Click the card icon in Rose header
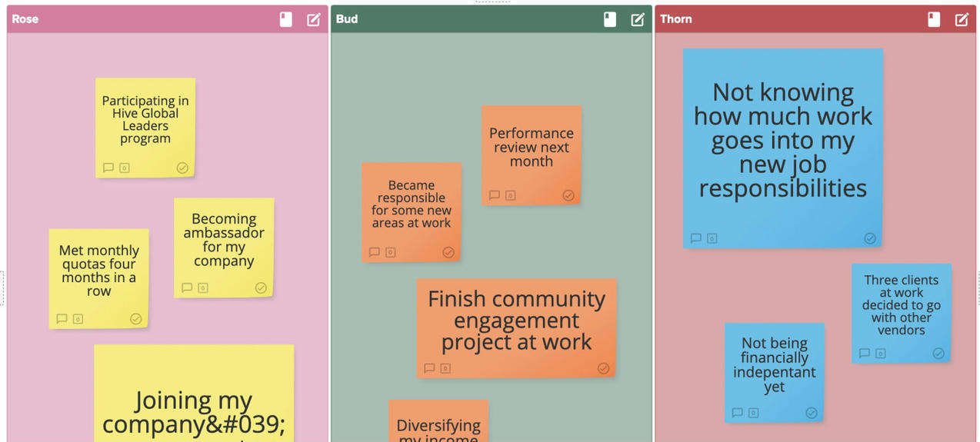 coord(286,19)
